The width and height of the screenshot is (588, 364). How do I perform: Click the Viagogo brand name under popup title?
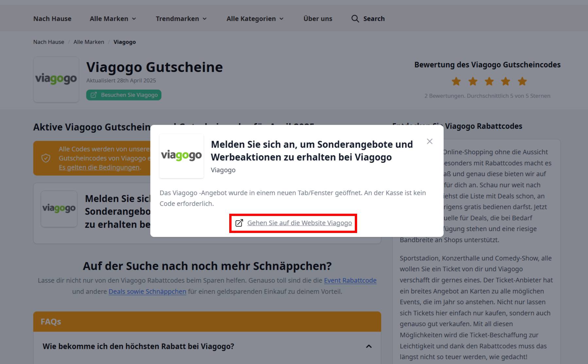click(223, 170)
